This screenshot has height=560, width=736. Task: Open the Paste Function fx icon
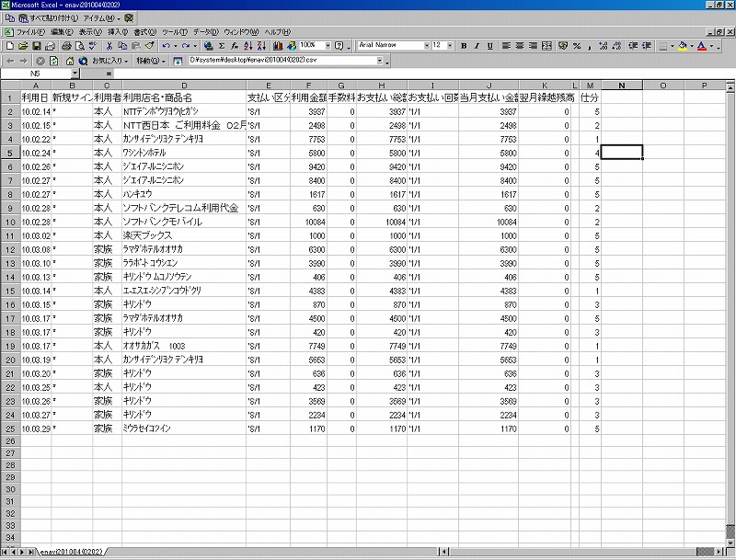pos(235,46)
